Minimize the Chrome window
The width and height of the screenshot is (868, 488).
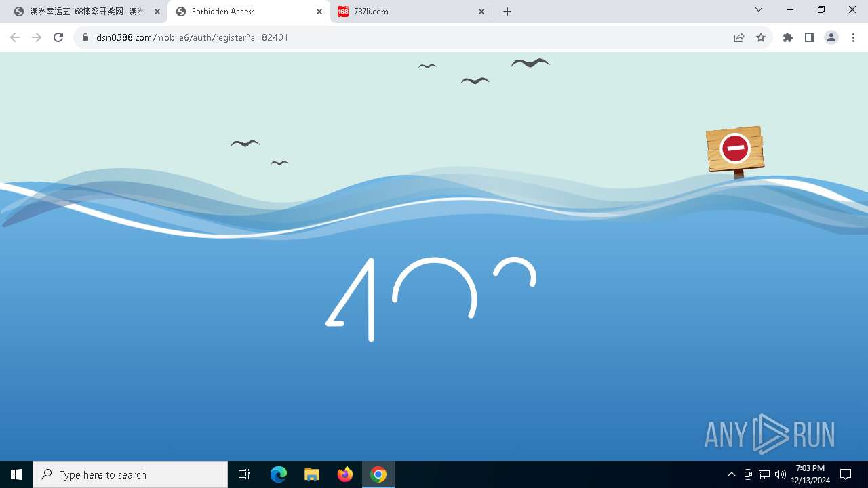(x=790, y=9)
